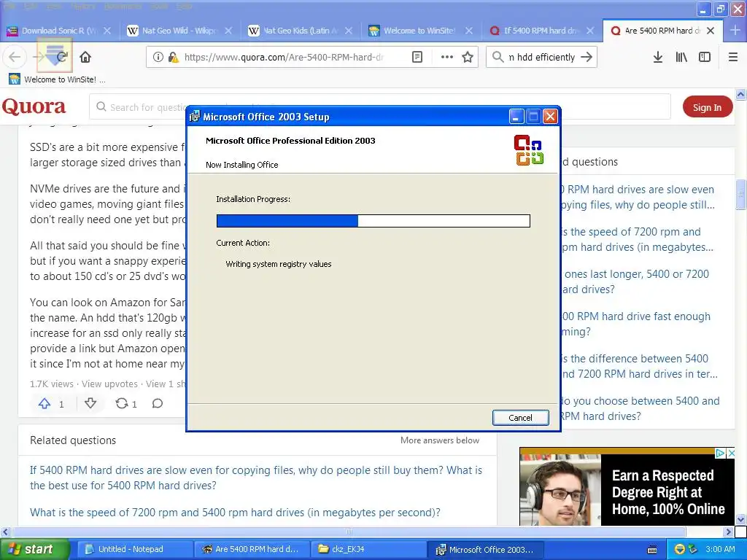Click the search magnifier icon in search box

[498, 57]
